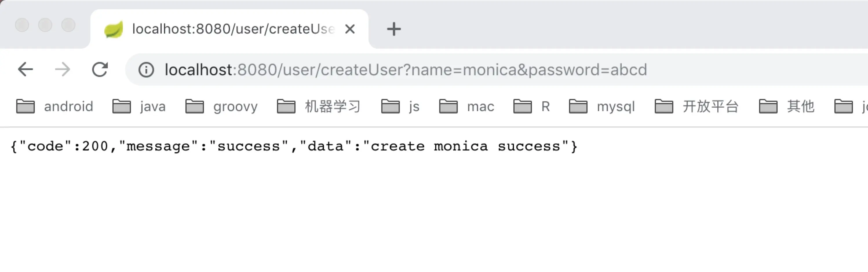This screenshot has height=272, width=868.
Task: Click the JSON response text
Action: 294,146
